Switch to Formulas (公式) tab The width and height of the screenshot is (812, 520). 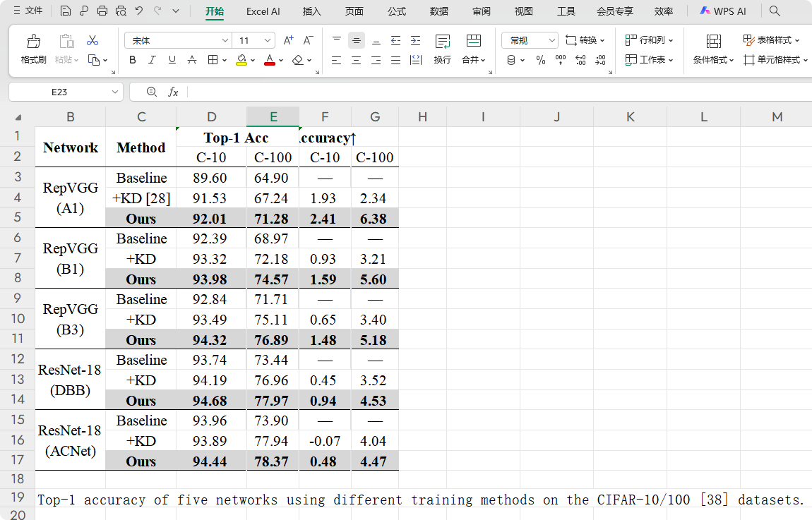(397, 11)
